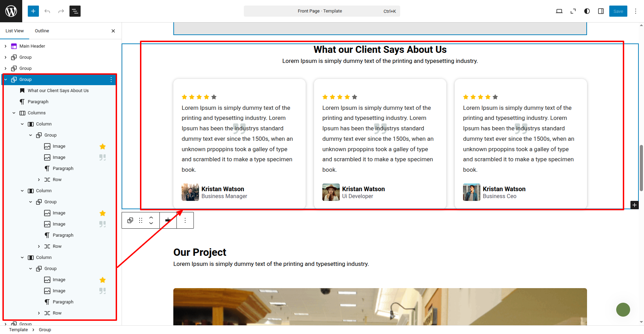Click the block drag handle icon
The width and height of the screenshot is (644, 334).
tap(141, 220)
